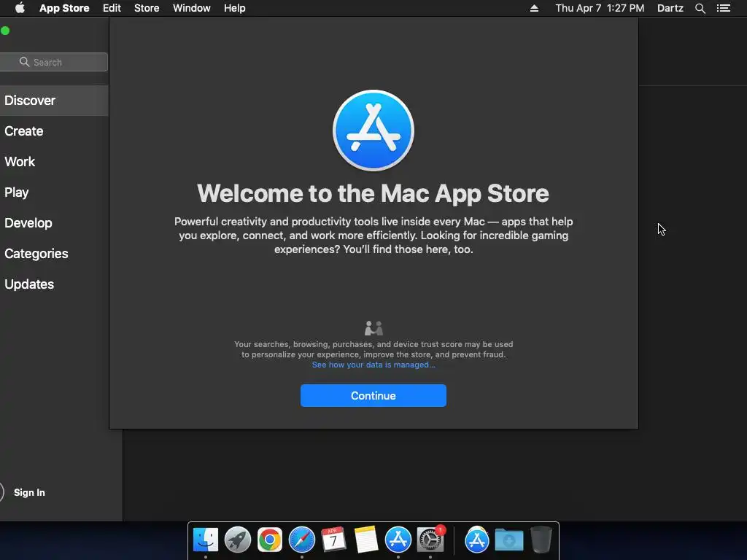Open the date and time in menu bar
The width and height of the screenshot is (747, 560).
tap(600, 8)
